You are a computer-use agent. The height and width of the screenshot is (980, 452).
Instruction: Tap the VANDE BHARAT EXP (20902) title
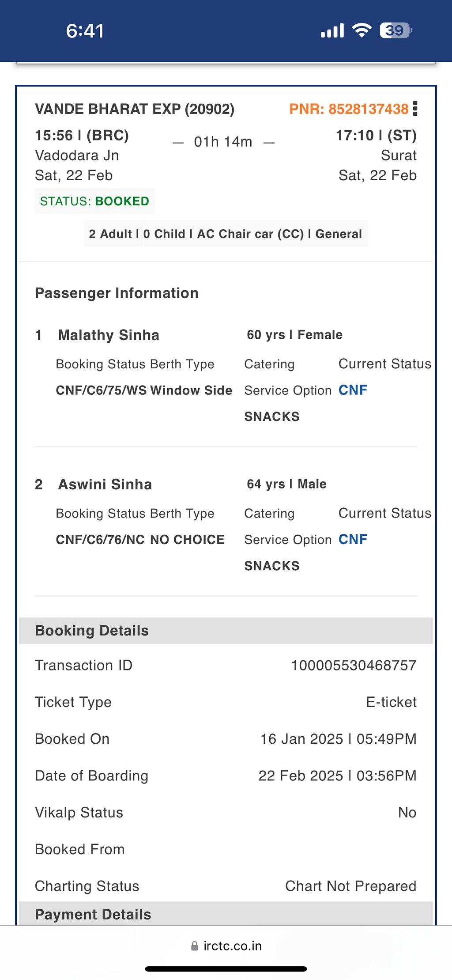tap(135, 109)
